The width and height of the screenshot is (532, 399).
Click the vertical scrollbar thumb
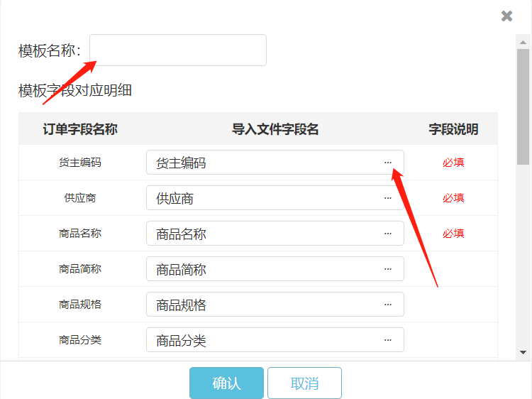[x=523, y=107]
